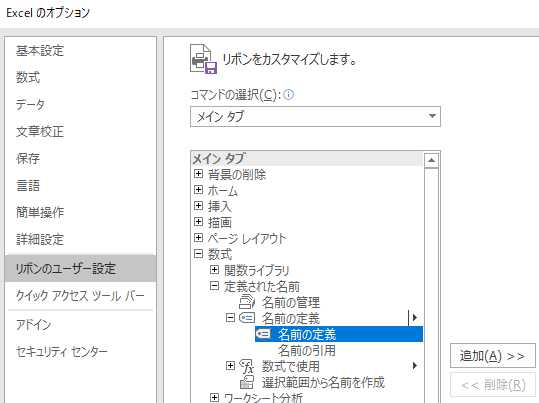Expand the 背景の削除 node
Viewport: 539px width, 403px height.
tap(198, 174)
